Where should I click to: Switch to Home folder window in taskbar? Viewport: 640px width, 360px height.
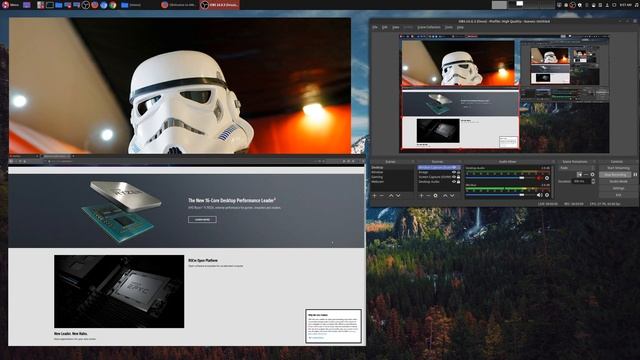pos(131,5)
